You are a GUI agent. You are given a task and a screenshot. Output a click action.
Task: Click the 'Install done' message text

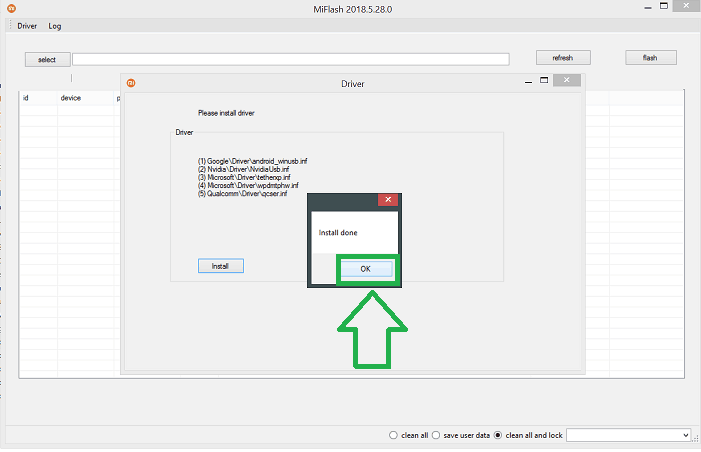tap(338, 232)
